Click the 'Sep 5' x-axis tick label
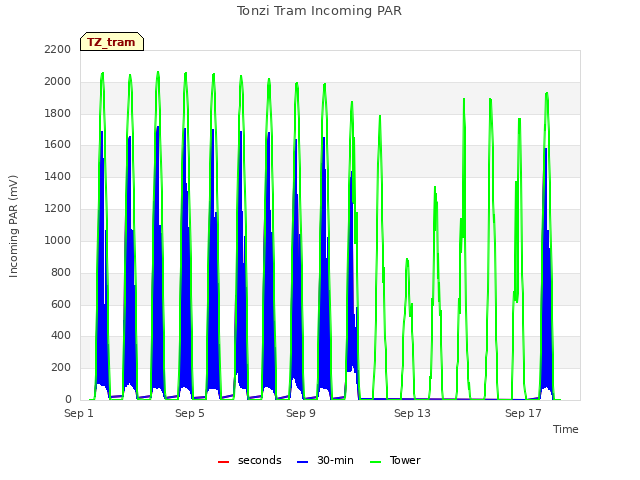640x480 pixels. (x=190, y=413)
